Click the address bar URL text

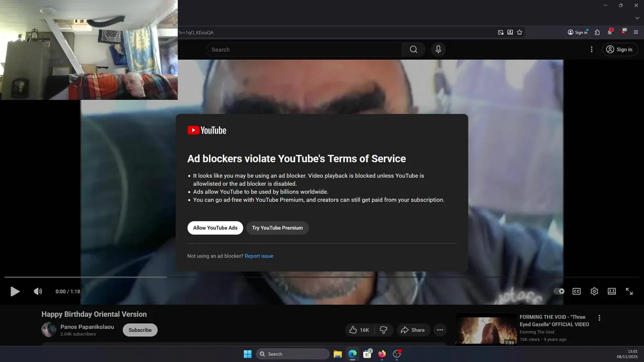tap(196, 32)
